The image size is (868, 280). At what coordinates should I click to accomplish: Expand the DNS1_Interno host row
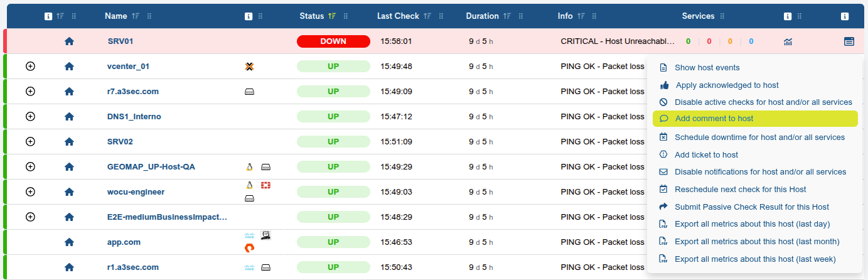(30, 116)
